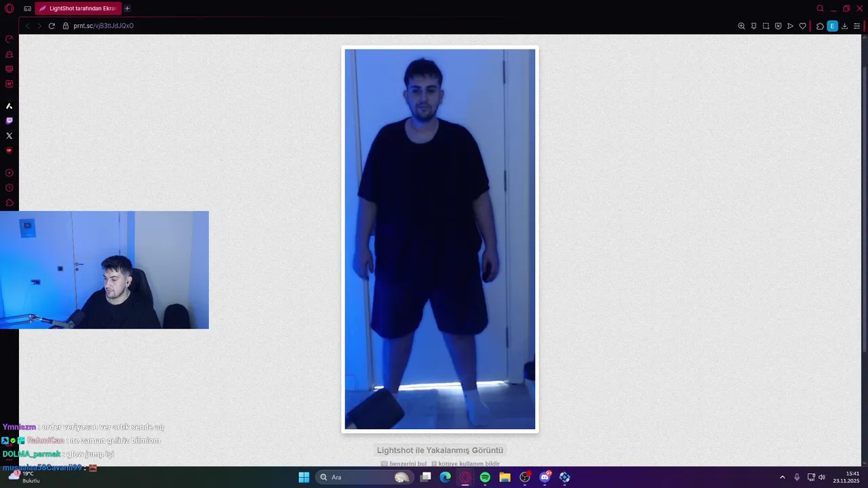Open the blue gear app on taskbar
868x488 pixels.
click(x=564, y=477)
